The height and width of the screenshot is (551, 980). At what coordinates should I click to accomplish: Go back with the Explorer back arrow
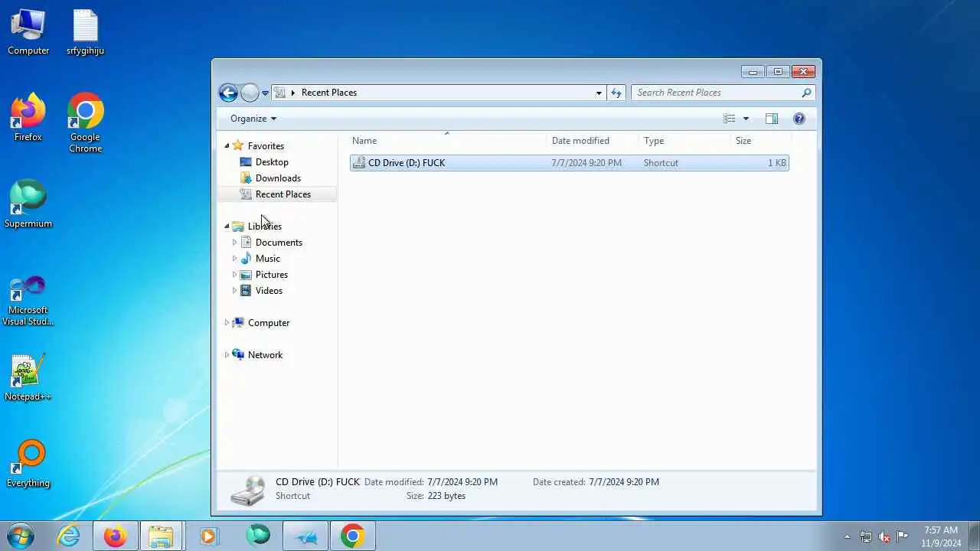(x=228, y=93)
